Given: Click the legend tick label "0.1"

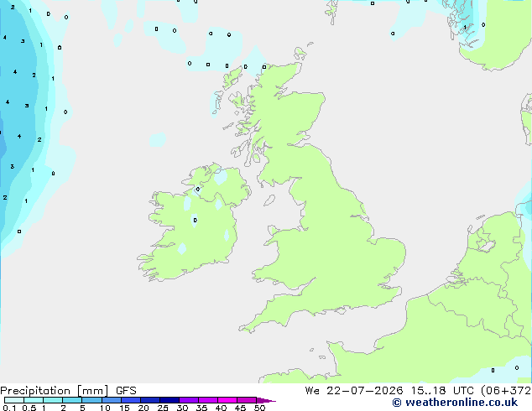Looking at the screenshot, I should [9, 408].
